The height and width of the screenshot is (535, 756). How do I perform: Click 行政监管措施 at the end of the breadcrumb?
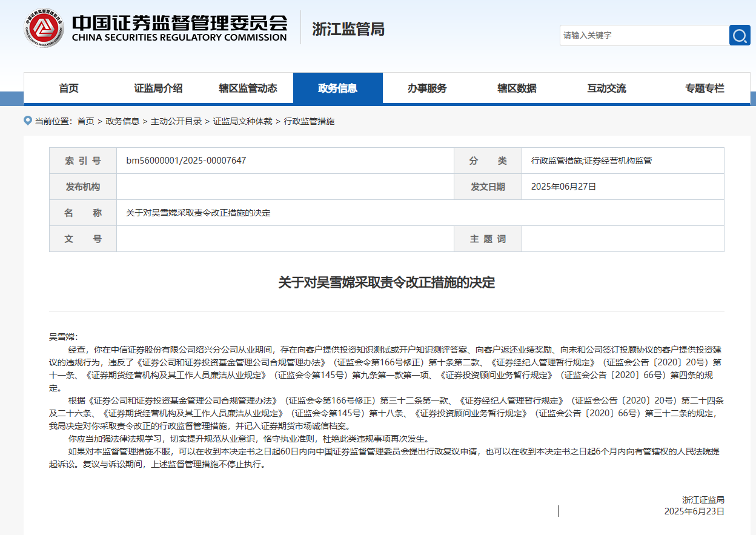[x=309, y=121]
